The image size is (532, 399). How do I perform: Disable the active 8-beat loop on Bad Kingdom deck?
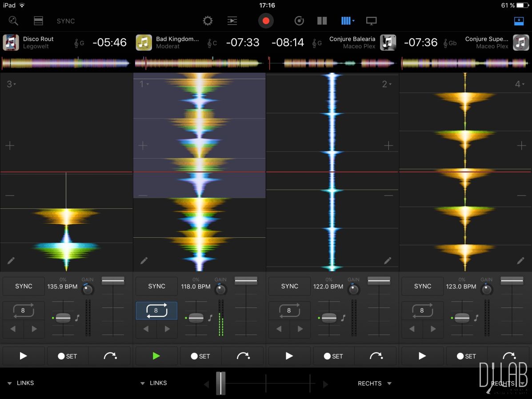(x=156, y=311)
